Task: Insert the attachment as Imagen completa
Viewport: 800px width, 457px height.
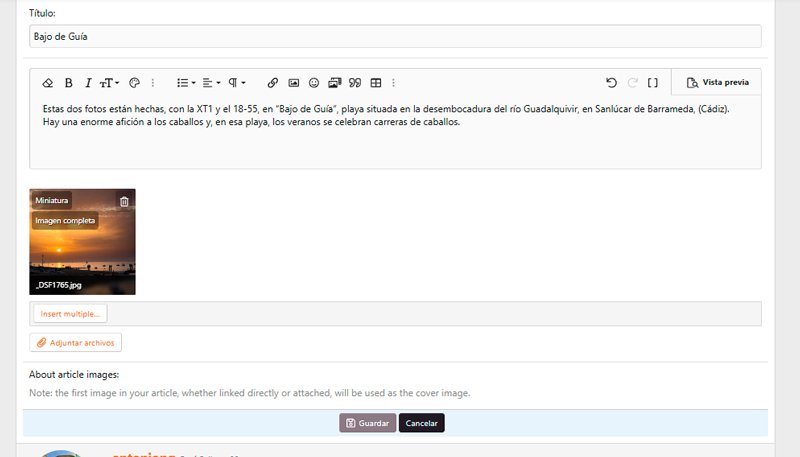Action: pos(65,221)
